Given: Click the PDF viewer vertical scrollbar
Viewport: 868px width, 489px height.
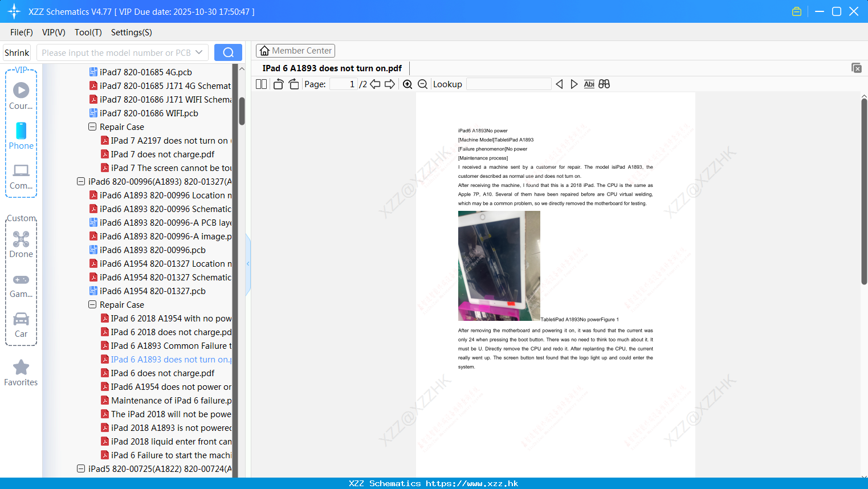Looking at the screenshot, I should (864, 191).
